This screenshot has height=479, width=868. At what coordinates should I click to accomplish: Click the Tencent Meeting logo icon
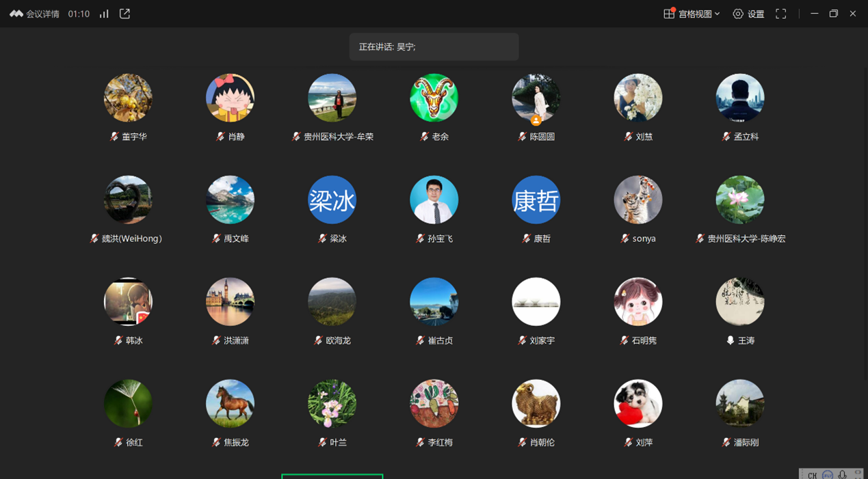(x=16, y=14)
